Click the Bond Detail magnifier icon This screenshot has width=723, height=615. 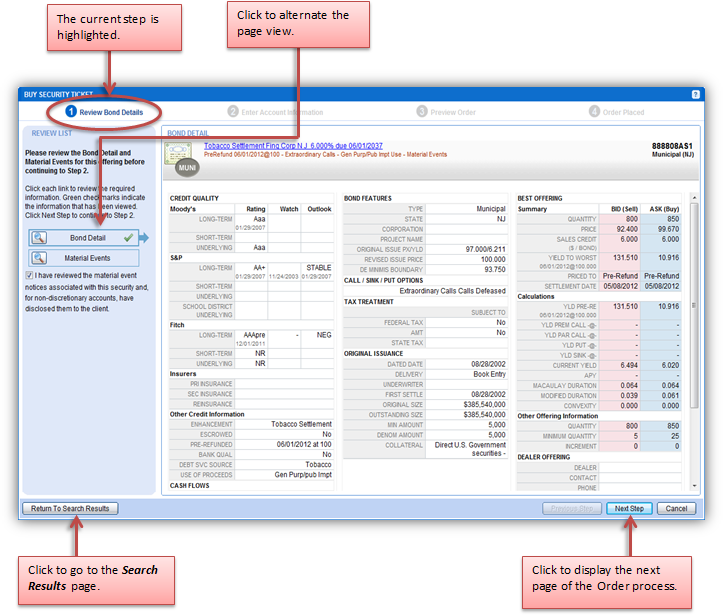[x=41, y=238]
